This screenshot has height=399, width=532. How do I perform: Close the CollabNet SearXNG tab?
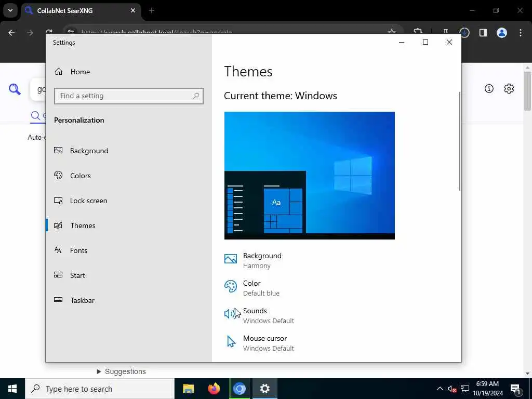133,10
